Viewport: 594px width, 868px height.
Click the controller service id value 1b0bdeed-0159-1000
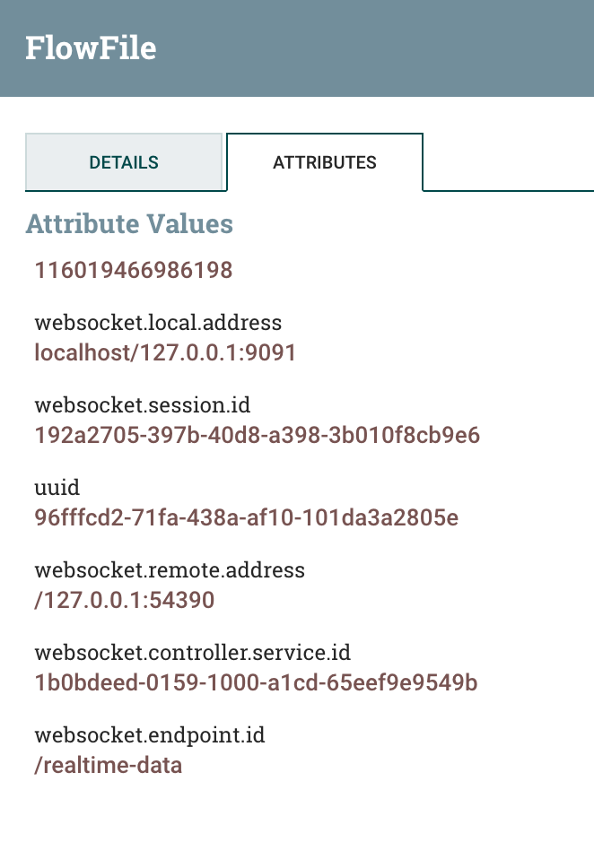coord(258,683)
